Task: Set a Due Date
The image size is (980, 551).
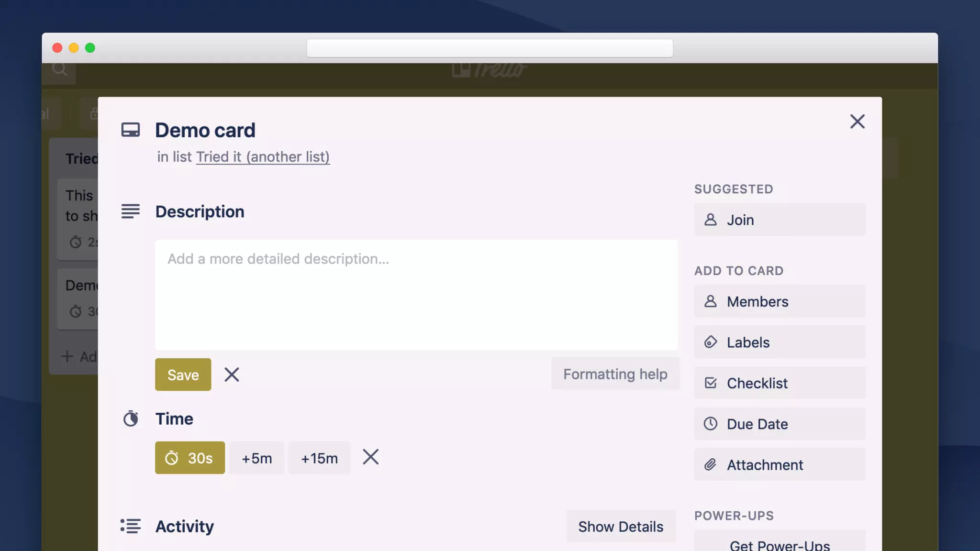Action: pos(780,424)
